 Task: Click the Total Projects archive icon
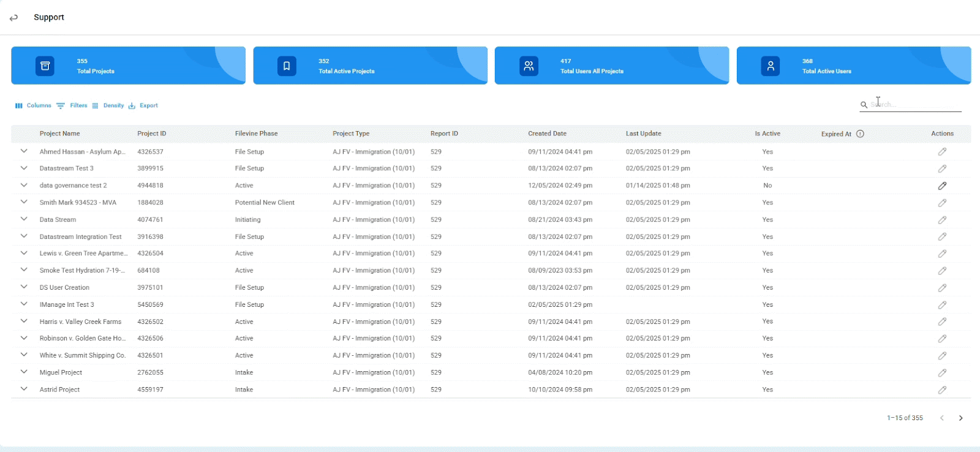(45, 66)
